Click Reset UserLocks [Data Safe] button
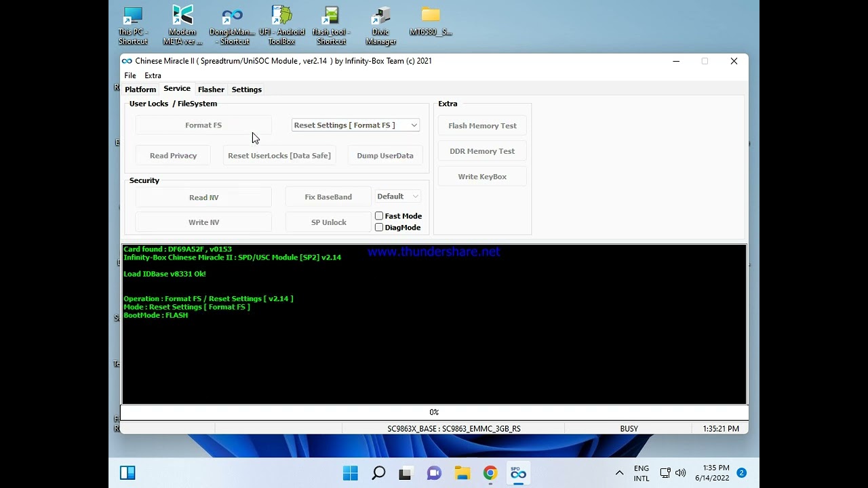The image size is (868, 488). coord(279,156)
